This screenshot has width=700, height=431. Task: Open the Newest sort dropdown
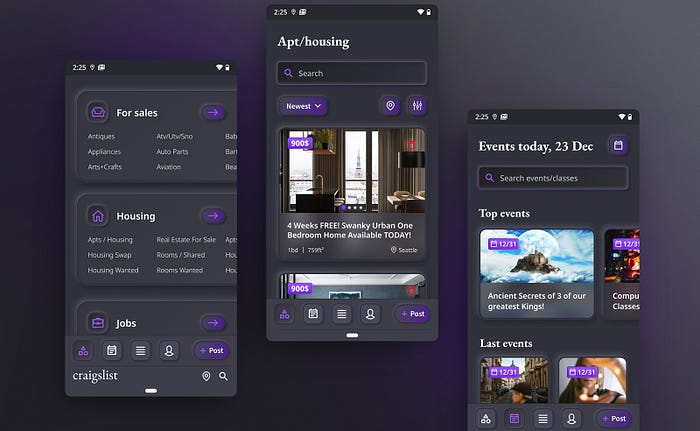click(x=304, y=106)
